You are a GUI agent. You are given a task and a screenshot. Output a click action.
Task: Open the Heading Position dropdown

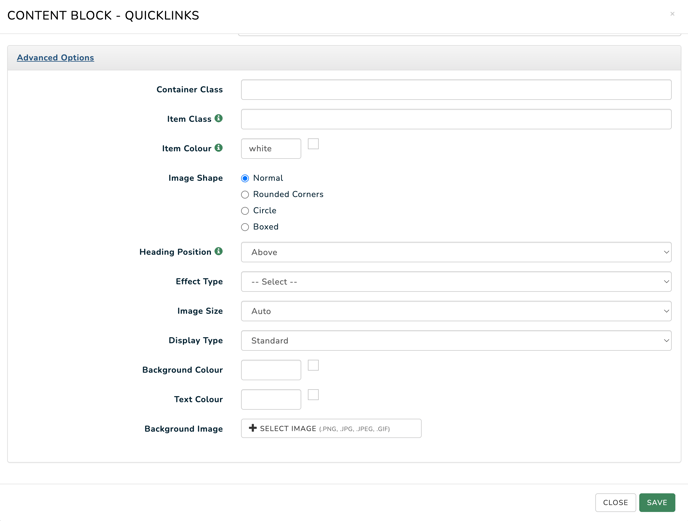pyautogui.click(x=456, y=252)
